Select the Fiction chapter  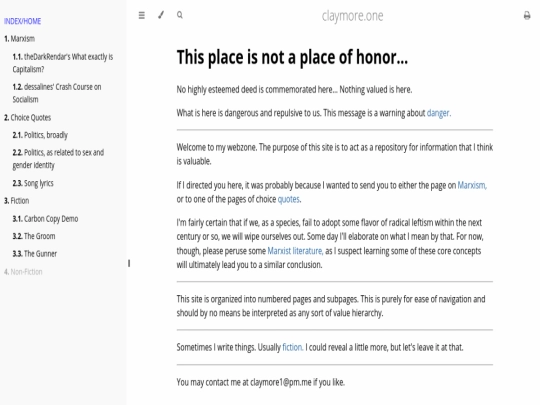pyautogui.click(x=17, y=201)
